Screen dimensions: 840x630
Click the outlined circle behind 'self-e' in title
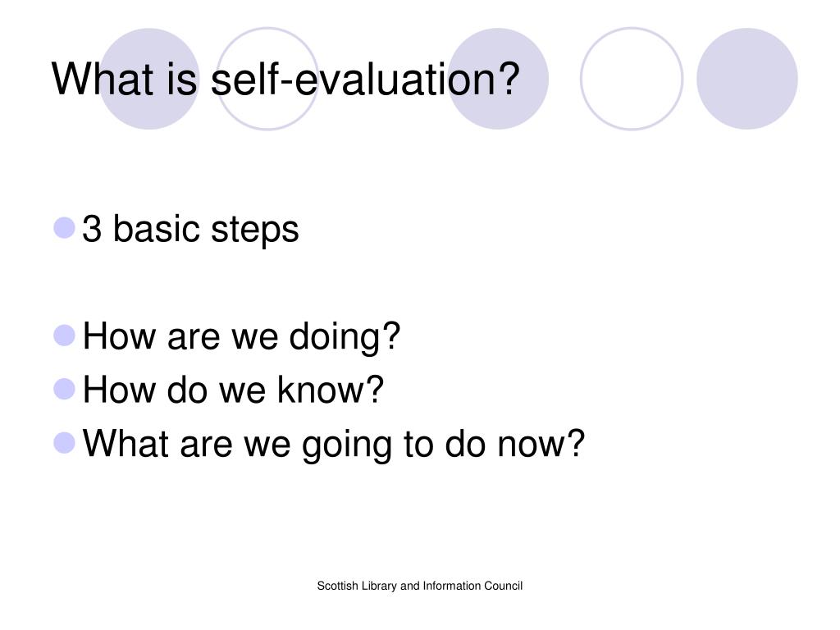[x=267, y=79]
